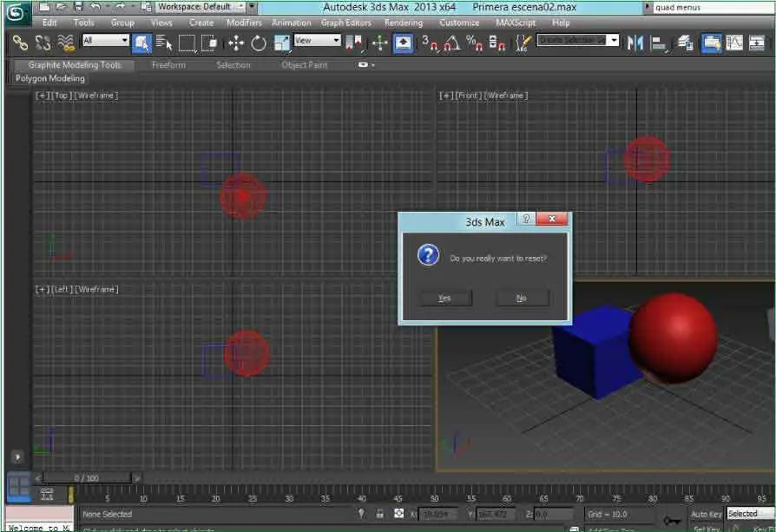
Task: Switch to the Freeform ribbon tab
Action: point(168,65)
